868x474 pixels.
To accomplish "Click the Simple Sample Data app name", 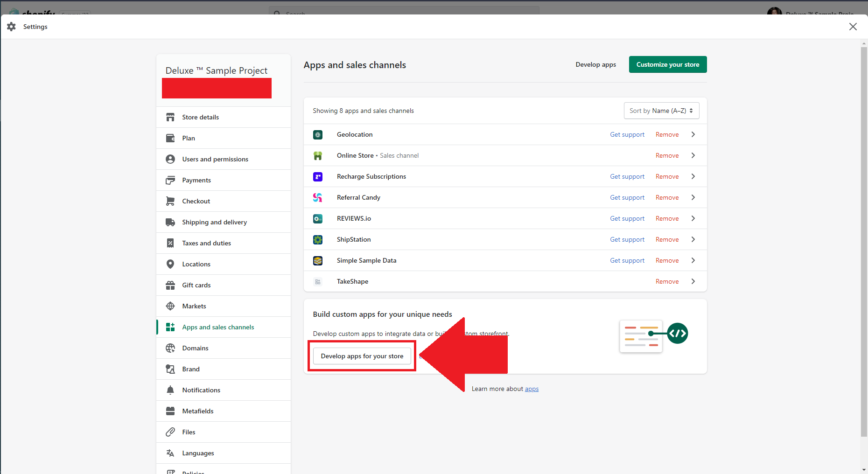I will 366,260.
